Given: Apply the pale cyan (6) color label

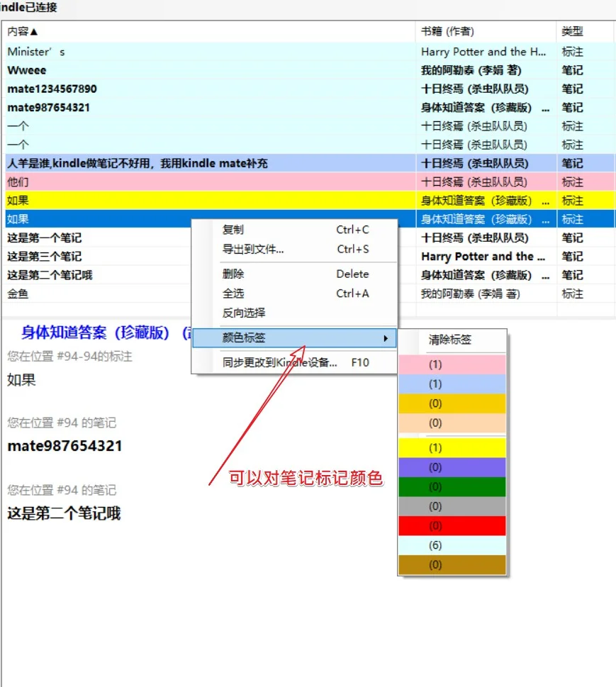Looking at the screenshot, I should [452, 545].
